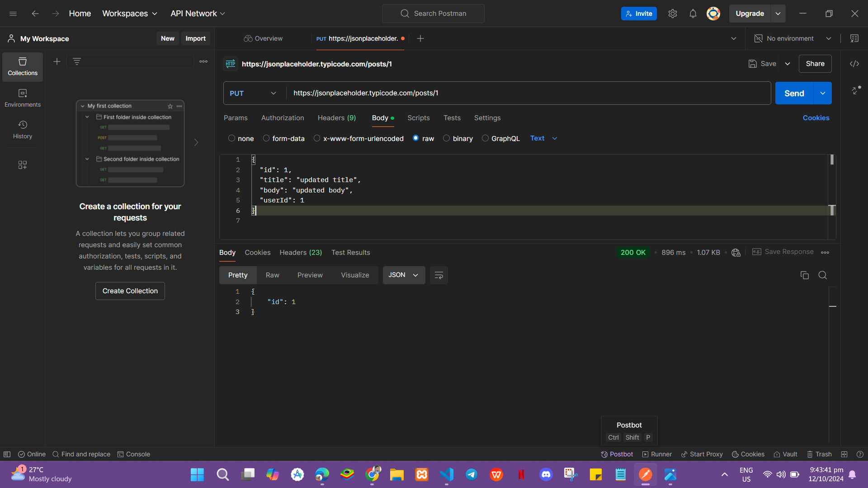Search within the response body
Screen dimensions: 868x488
(822, 275)
